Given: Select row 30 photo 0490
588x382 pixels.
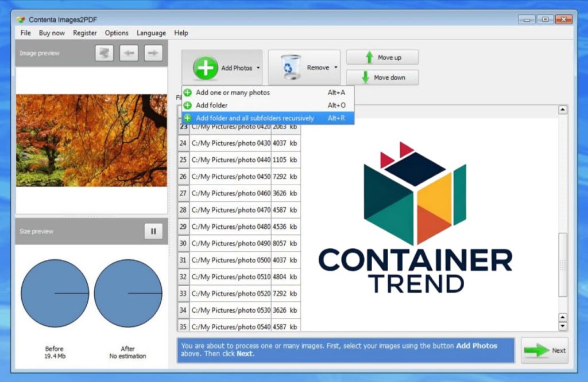Looking at the screenshot, I should point(239,243).
